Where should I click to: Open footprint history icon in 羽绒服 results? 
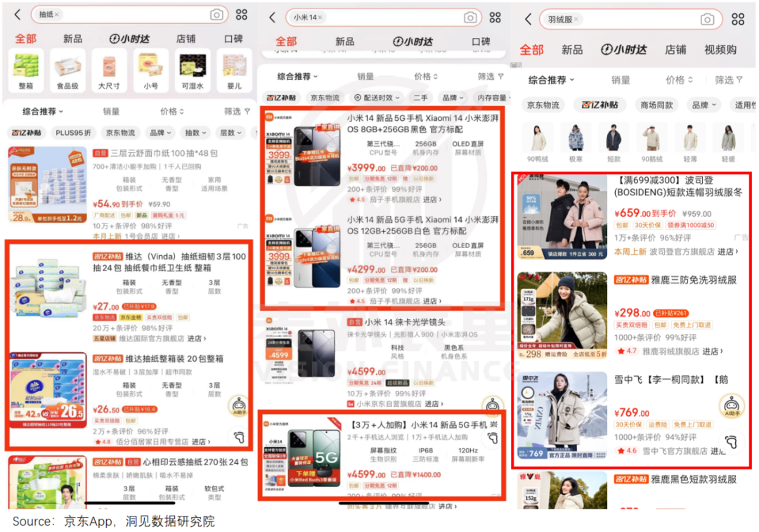point(732,441)
